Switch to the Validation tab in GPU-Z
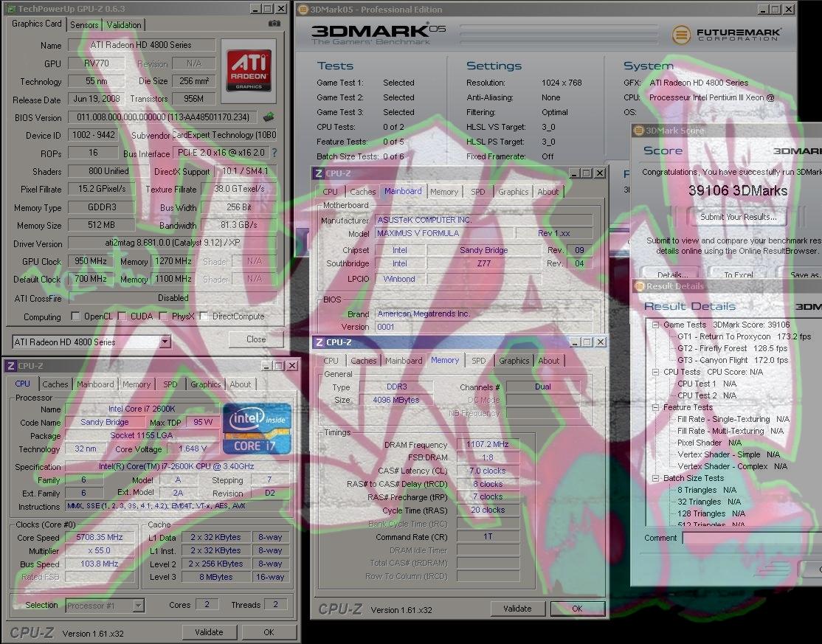The image size is (822, 644). click(x=124, y=24)
